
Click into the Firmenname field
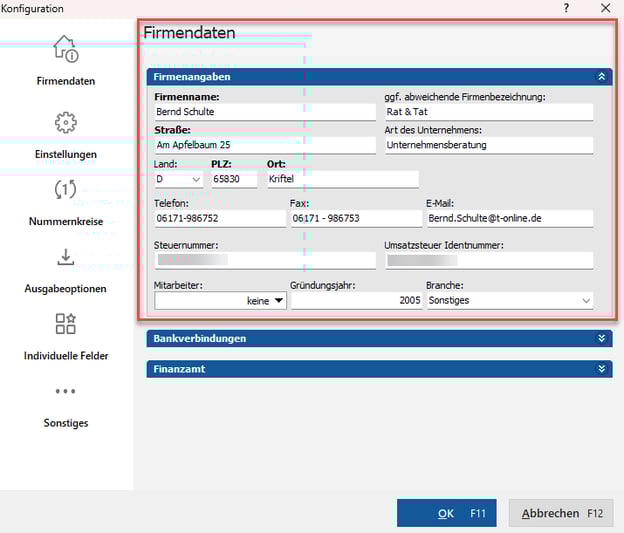(264, 113)
